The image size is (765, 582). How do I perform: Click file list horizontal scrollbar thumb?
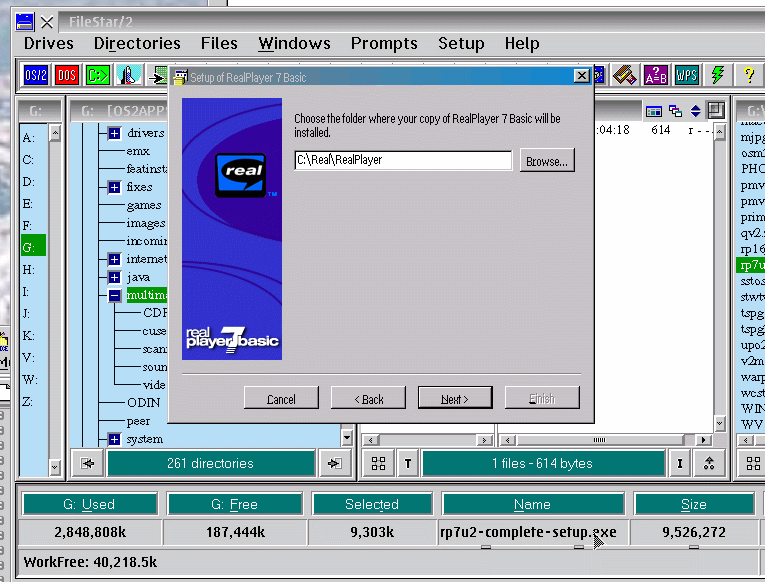pyautogui.click(x=600, y=440)
